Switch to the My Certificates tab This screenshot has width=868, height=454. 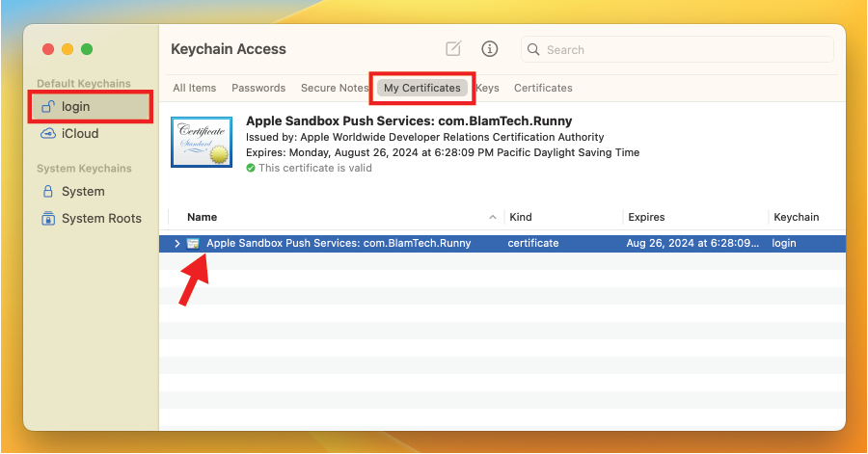[421, 88]
